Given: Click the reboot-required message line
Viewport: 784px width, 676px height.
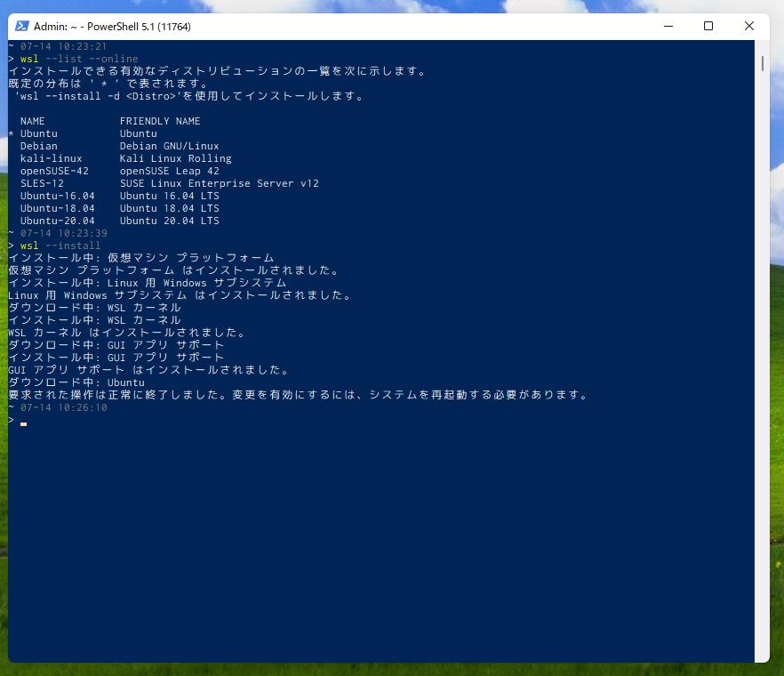Looking at the screenshot, I should (x=298, y=395).
